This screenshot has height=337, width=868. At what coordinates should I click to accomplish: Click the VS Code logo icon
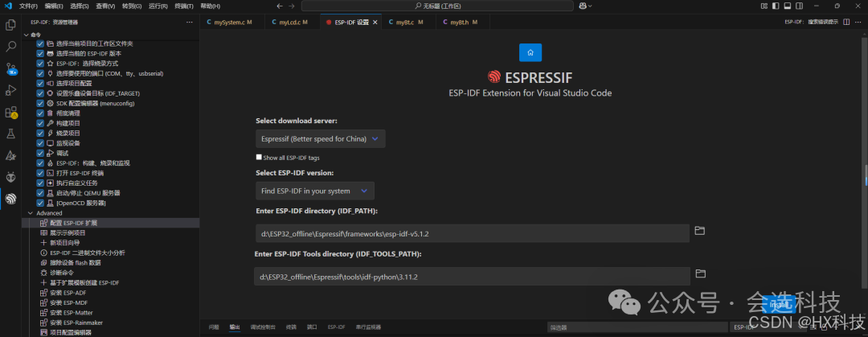pos(7,6)
